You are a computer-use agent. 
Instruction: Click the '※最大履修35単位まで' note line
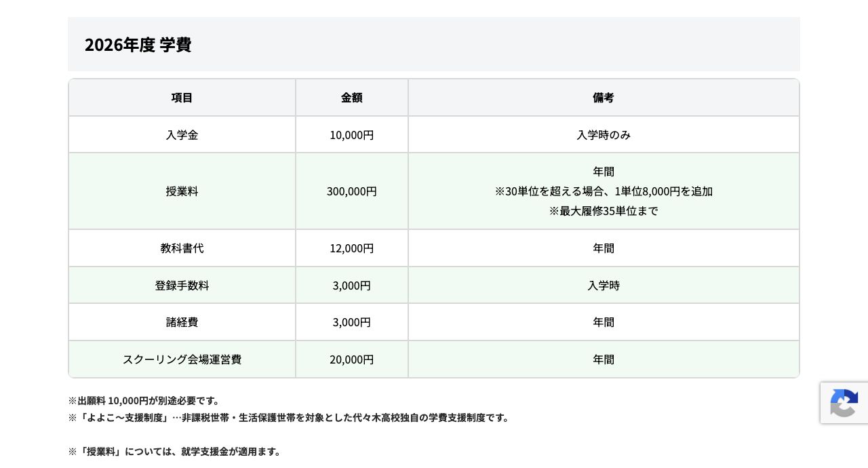604,211
